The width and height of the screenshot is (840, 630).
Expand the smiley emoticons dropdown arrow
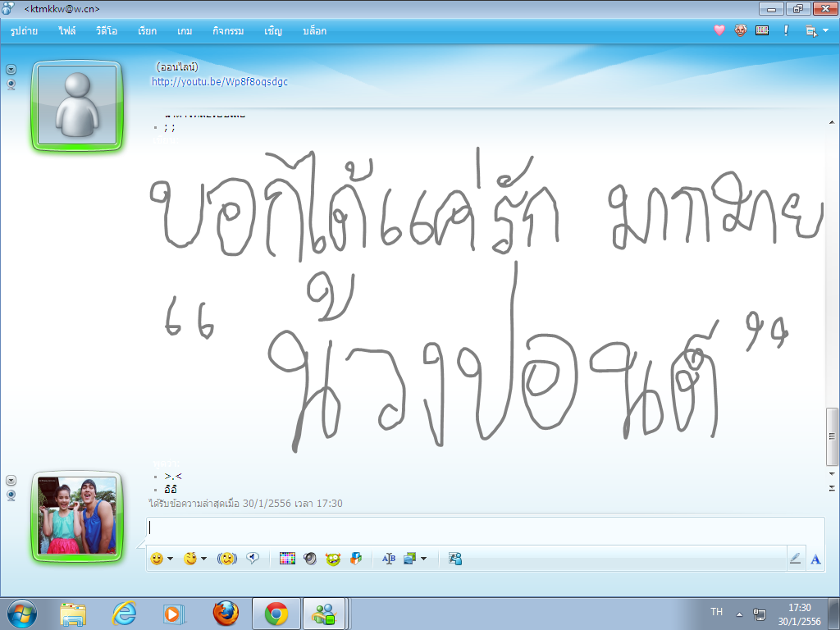point(171,559)
